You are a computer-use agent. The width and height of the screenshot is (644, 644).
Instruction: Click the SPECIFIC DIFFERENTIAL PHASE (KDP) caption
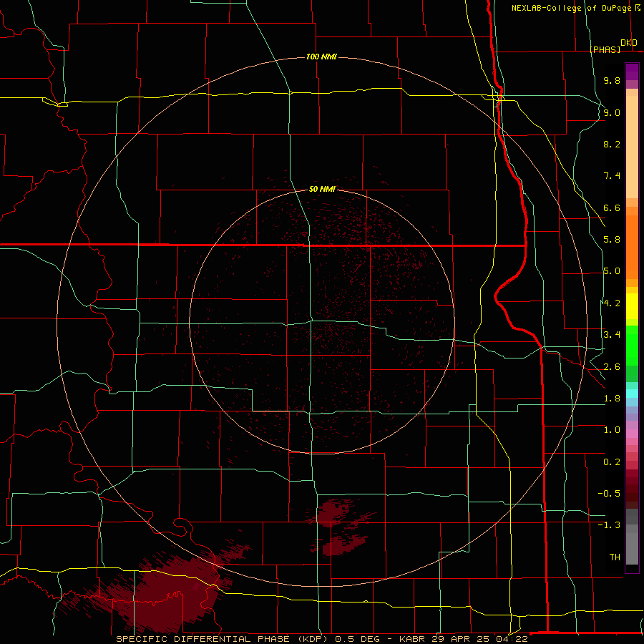pos(222,639)
